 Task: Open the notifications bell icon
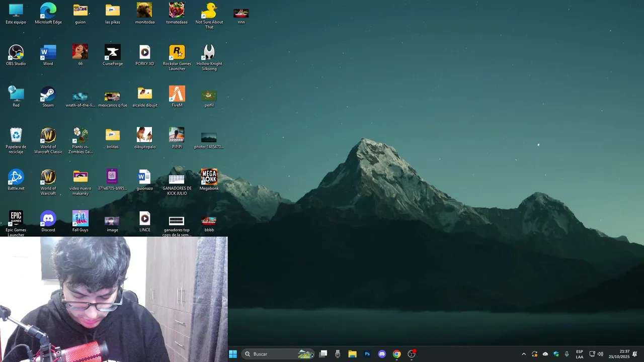point(634,354)
